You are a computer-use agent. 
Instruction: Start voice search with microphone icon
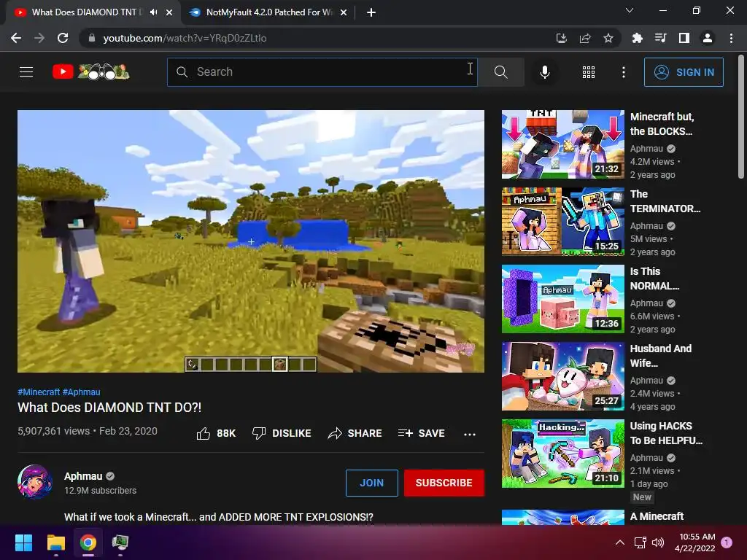[x=544, y=72]
